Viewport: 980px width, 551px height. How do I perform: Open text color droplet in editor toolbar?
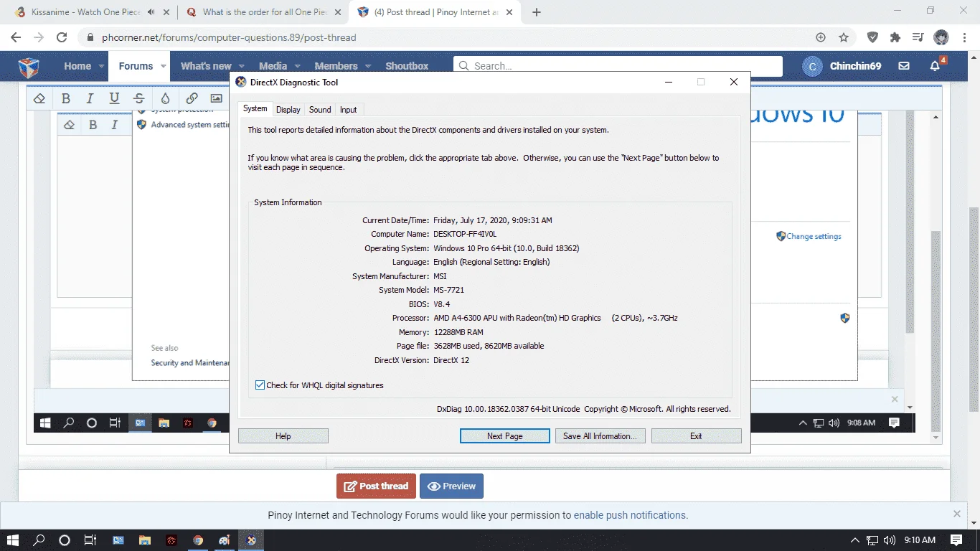point(166,98)
